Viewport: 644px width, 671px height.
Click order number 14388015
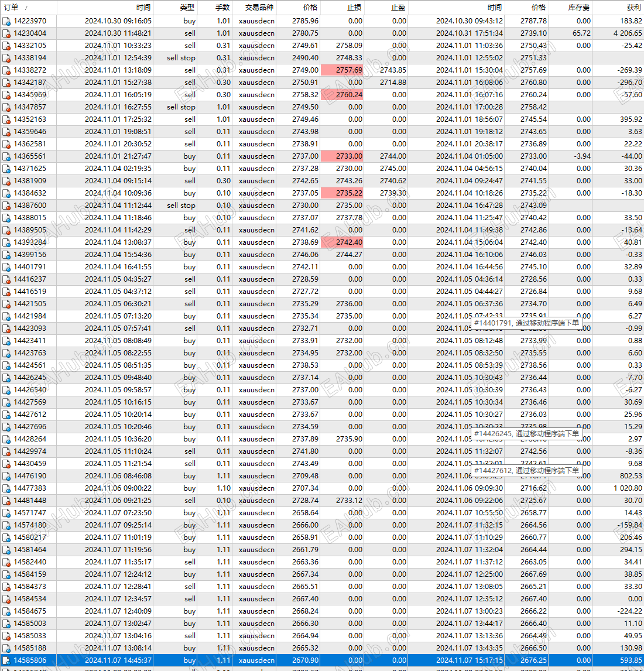click(30, 218)
